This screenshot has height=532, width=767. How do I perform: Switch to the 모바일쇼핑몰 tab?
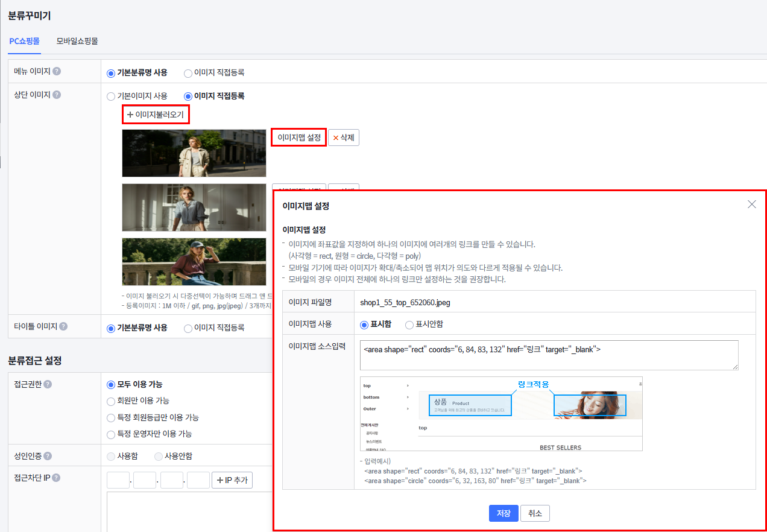pos(77,41)
